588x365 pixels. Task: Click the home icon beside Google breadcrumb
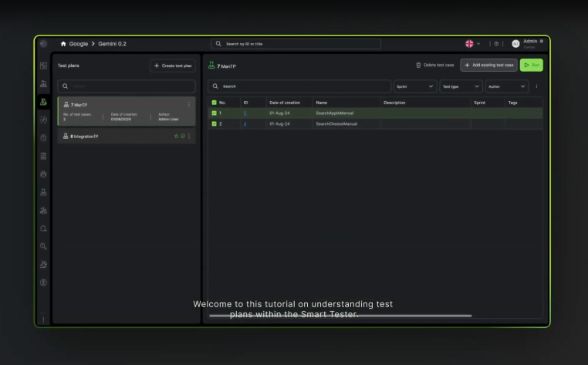coord(63,44)
